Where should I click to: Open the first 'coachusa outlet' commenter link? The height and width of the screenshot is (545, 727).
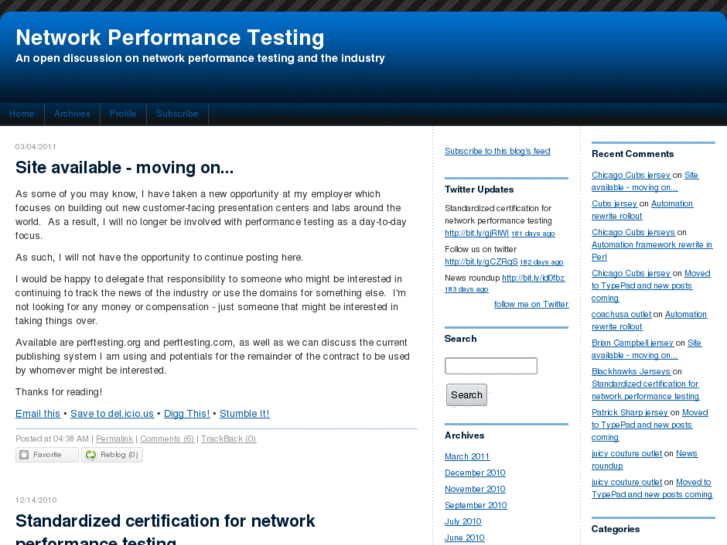point(621,314)
